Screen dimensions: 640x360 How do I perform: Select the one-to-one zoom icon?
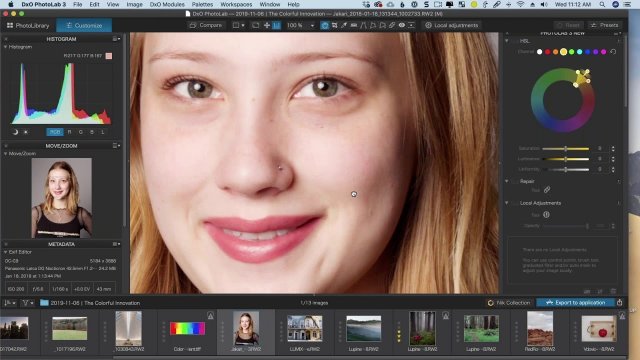[276, 25]
